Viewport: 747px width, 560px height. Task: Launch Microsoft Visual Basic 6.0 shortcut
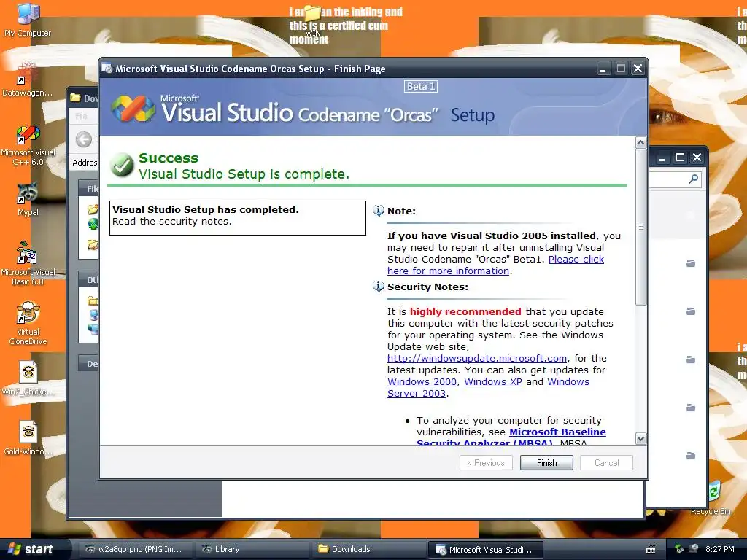coord(28,262)
